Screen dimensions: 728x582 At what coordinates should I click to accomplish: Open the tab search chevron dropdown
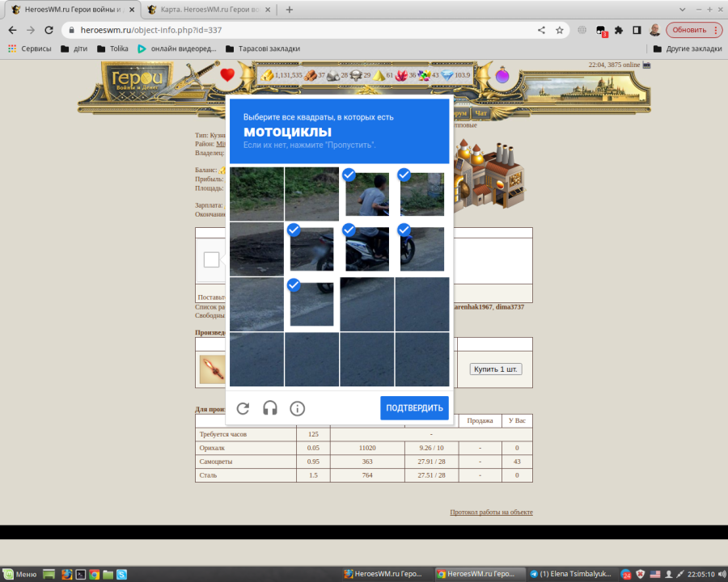pos(682,9)
